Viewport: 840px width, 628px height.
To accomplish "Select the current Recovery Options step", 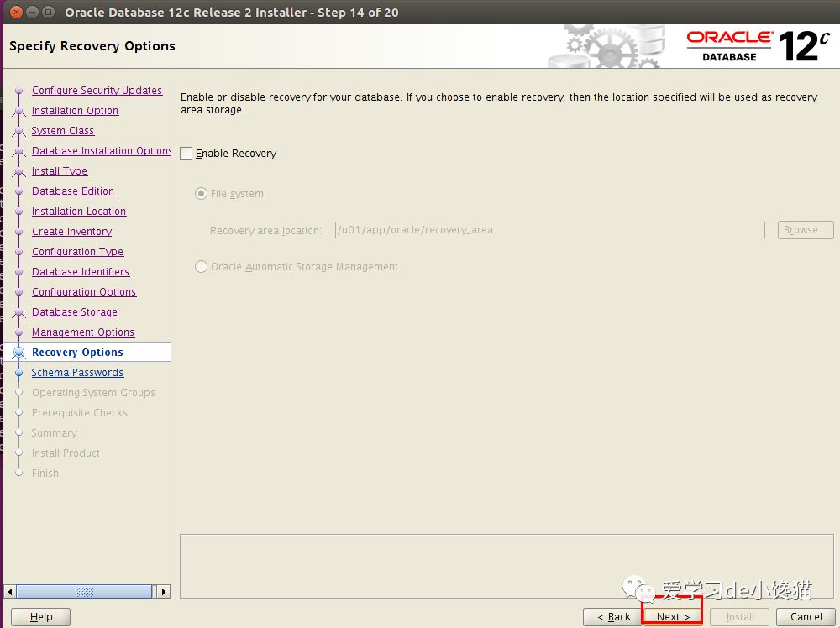I will pos(77,353).
